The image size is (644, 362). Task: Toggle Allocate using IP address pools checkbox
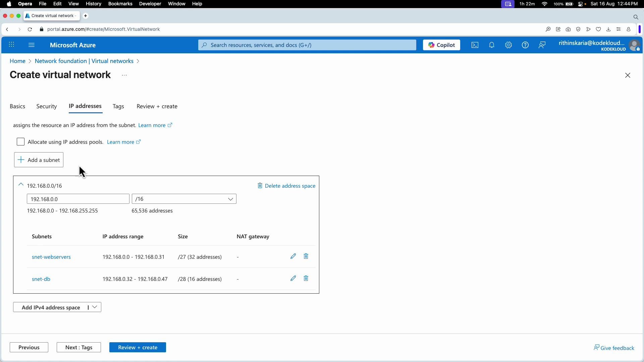20,142
